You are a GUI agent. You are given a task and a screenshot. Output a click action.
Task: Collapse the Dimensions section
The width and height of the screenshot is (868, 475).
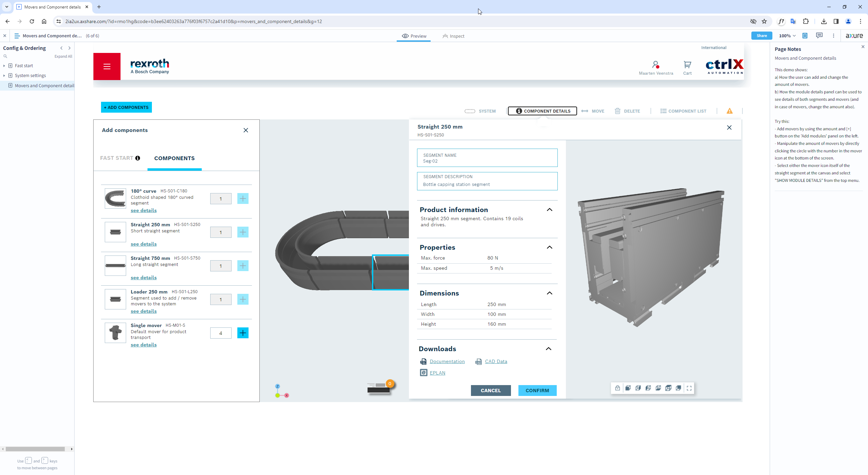550,293
